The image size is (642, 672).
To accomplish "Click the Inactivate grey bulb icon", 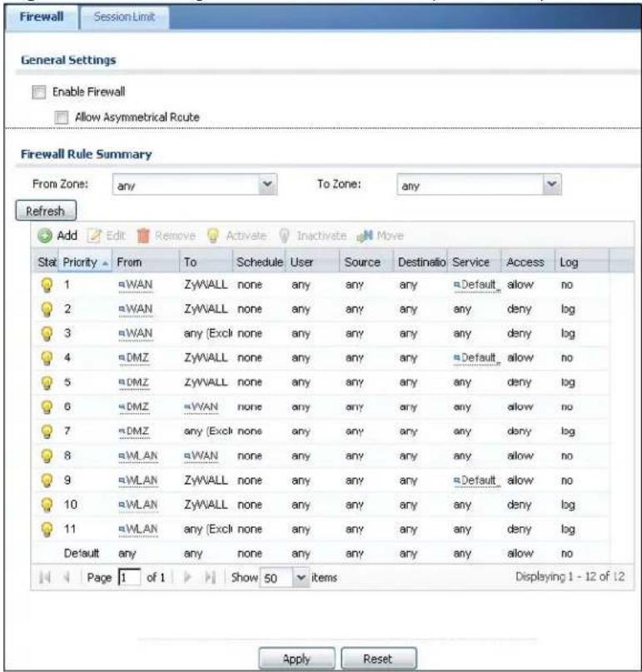I will [x=284, y=236].
